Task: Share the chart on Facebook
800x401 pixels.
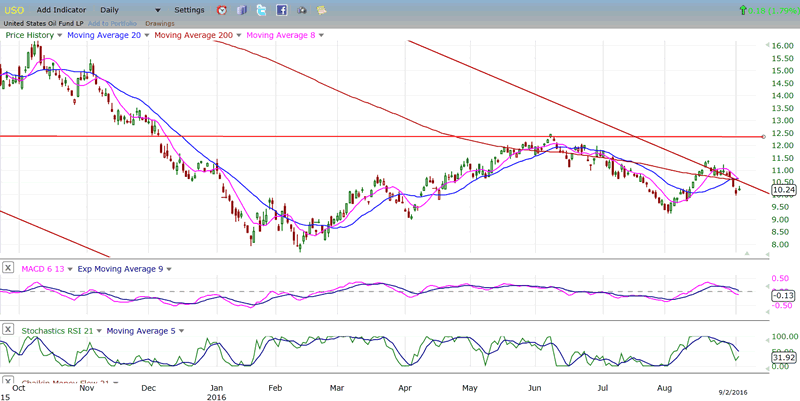Action: pos(281,10)
